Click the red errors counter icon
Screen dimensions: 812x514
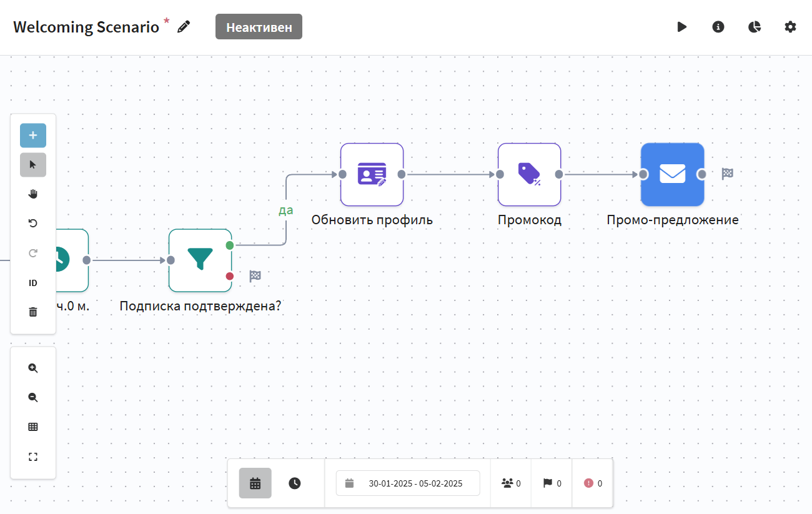588,483
